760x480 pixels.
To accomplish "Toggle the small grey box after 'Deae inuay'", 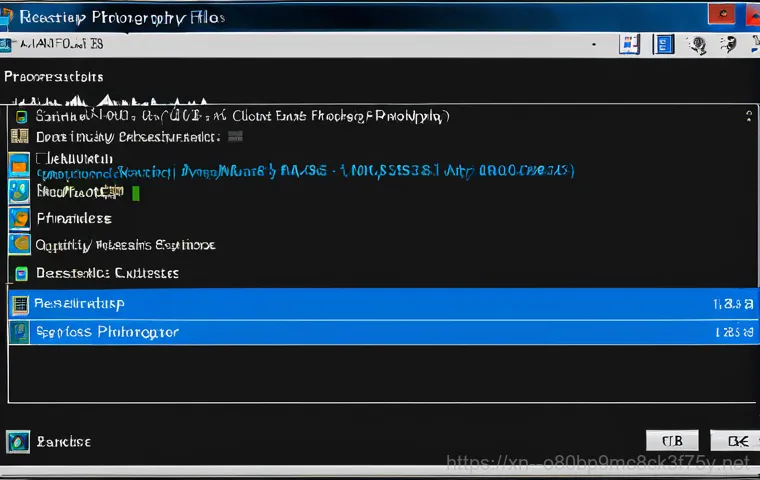I will [x=236, y=136].
